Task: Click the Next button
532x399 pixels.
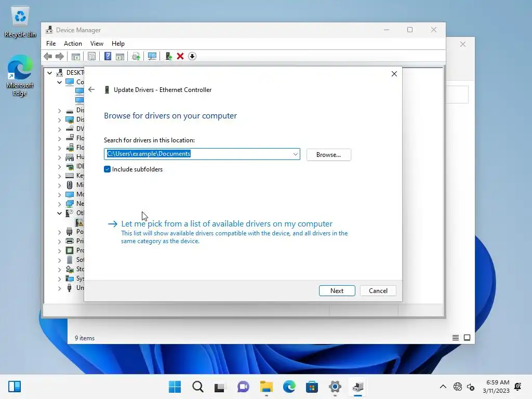Action: (x=337, y=291)
